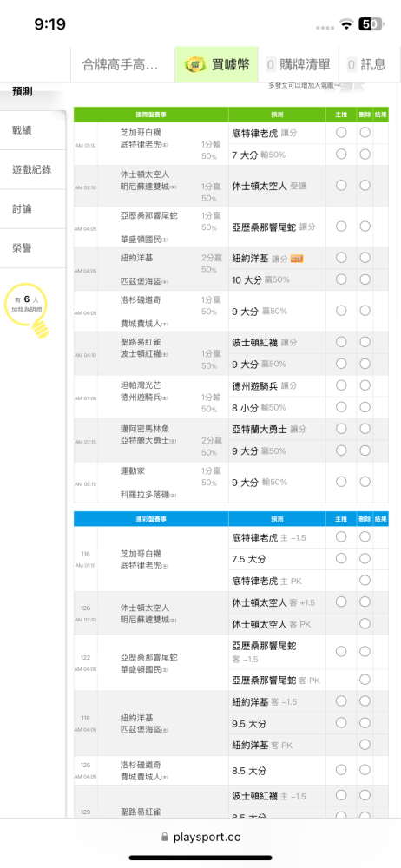401x868 pixels.
Task: Click the orange badge next to 紐約洋基 讓分
Action: pyautogui.click(x=298, y=258)
